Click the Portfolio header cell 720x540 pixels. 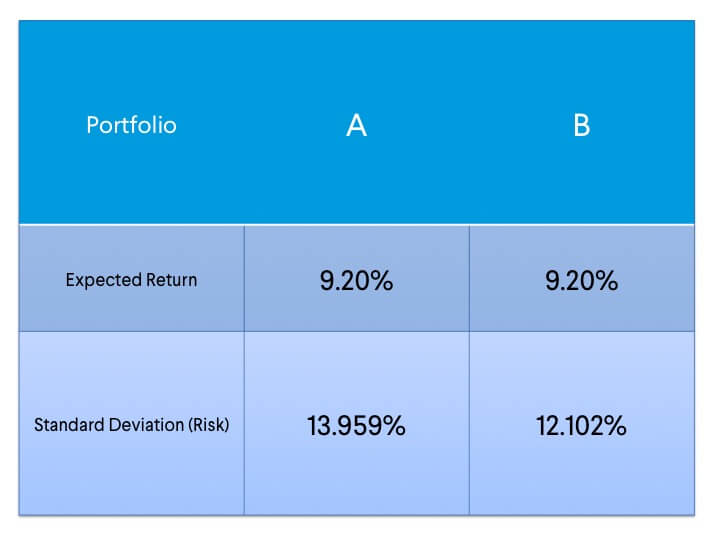click(131, 125)
